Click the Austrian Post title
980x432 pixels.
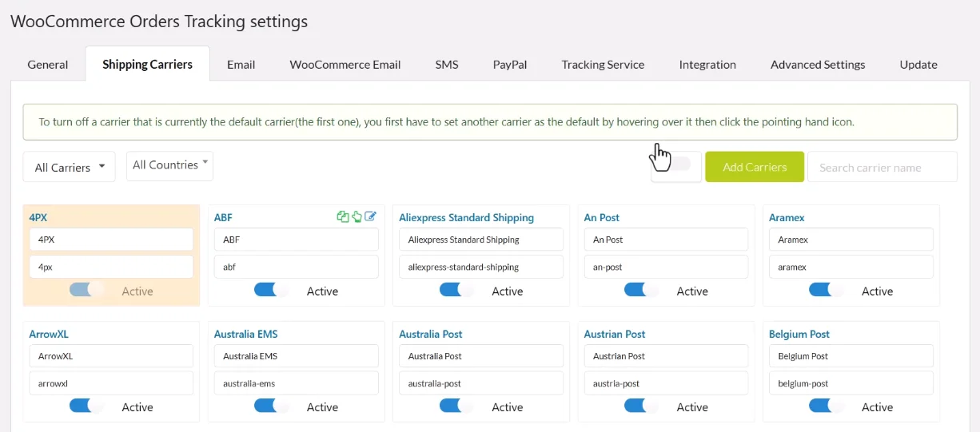[615, 334]
